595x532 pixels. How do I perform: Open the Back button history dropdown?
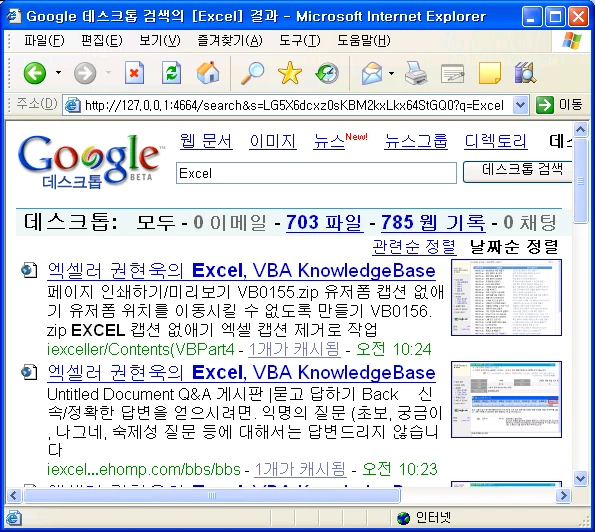58,72
